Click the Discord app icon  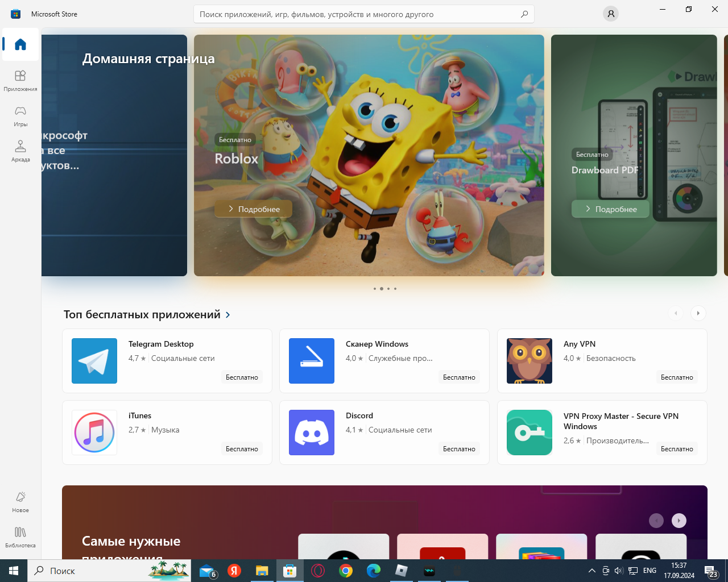click(x=312, y=433)
